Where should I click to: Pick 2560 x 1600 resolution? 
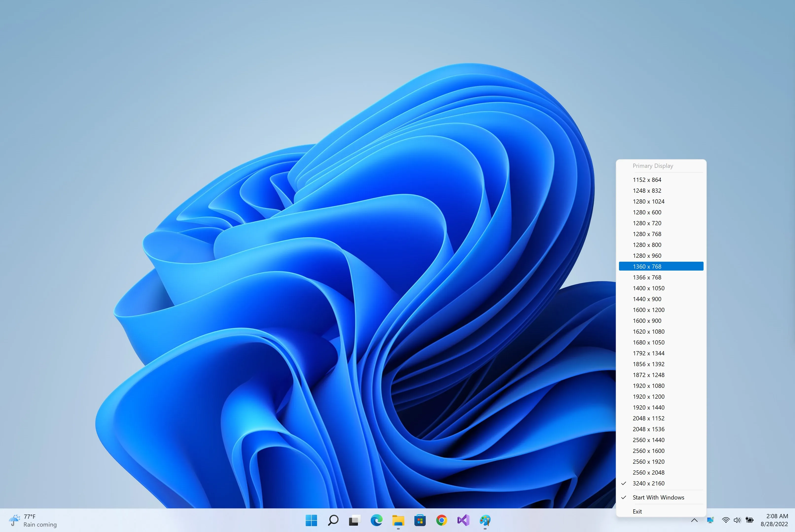pyautogui.click(x=661, y=451)
